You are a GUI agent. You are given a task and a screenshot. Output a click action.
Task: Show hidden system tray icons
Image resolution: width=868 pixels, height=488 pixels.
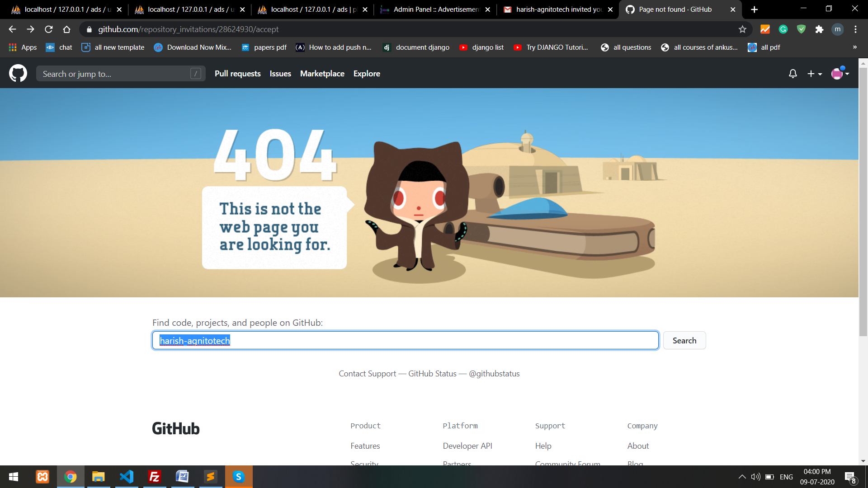pos(742,477)
